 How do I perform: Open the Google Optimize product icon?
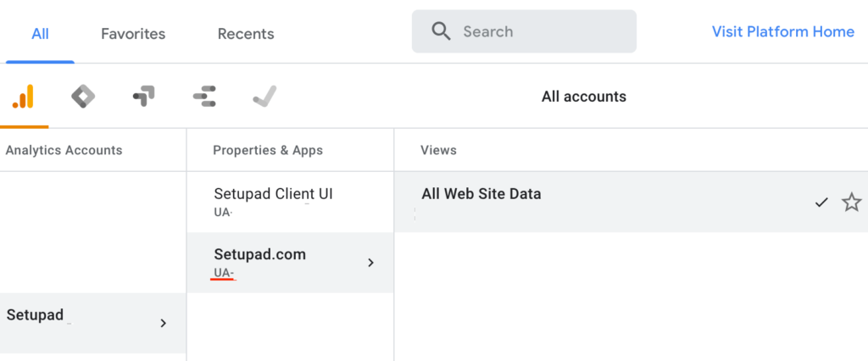point(143,97)
